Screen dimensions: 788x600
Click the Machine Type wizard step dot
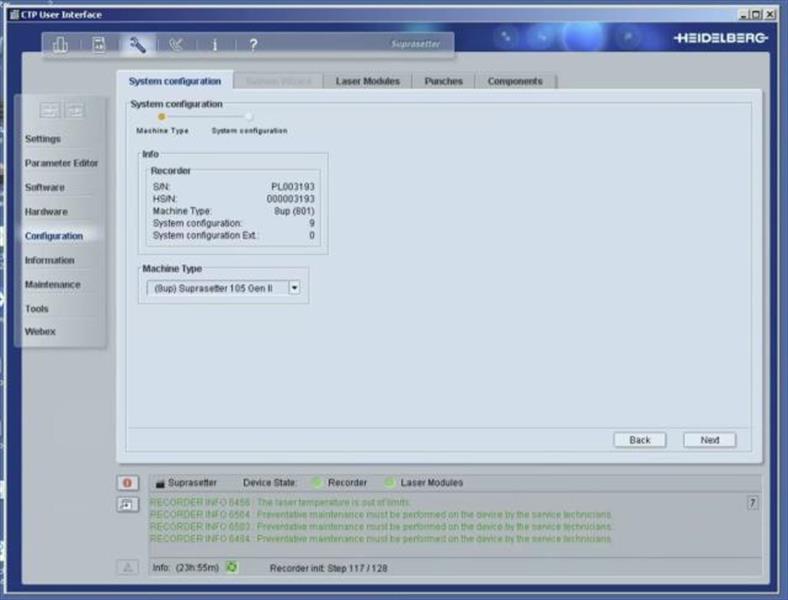[x=161, y=117]
